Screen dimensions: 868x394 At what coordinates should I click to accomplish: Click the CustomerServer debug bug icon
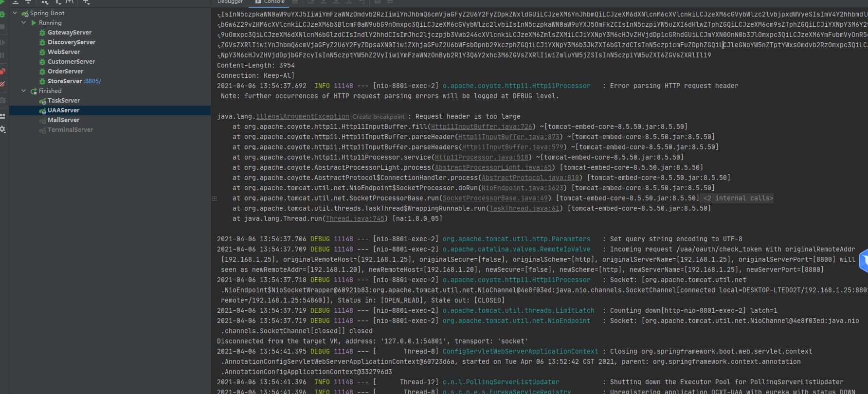point(42,62)
